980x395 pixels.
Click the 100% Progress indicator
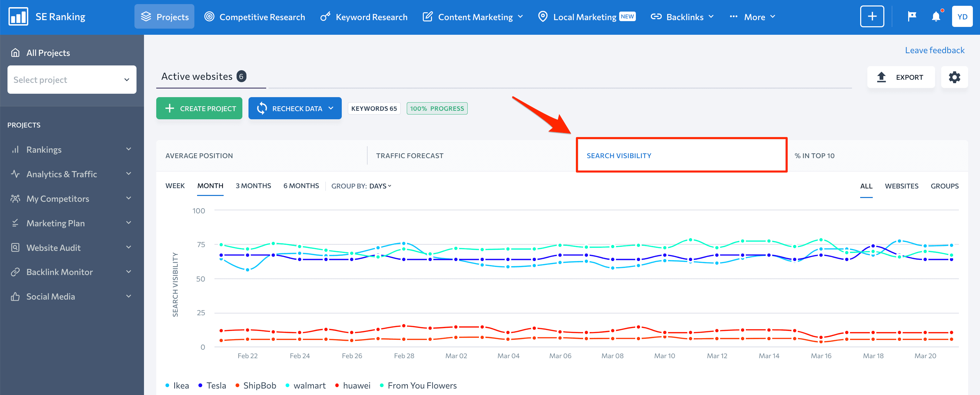437,109
